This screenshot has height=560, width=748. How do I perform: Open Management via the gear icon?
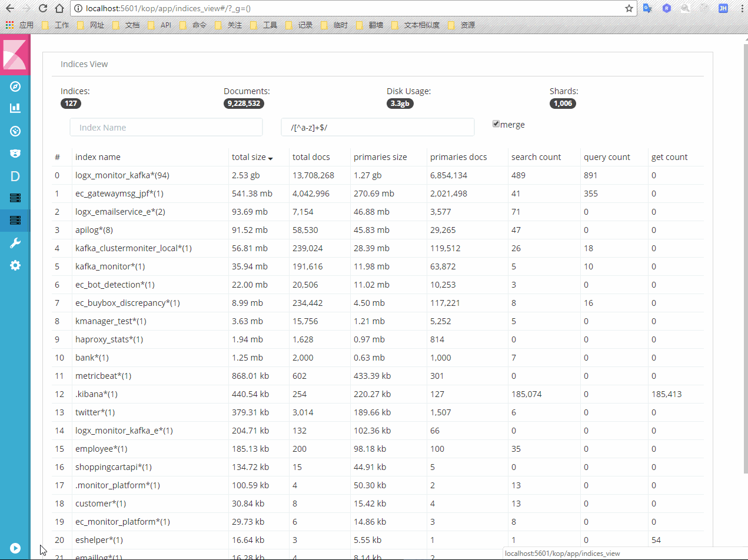[x=15, y=265]
